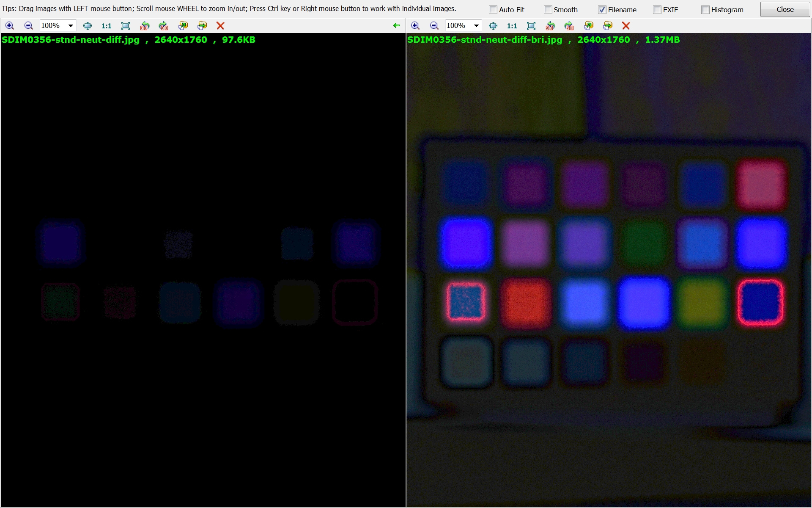Rotate left pane image clockwise
Viewport: 812px width, 508px height.
coord(164,26)
